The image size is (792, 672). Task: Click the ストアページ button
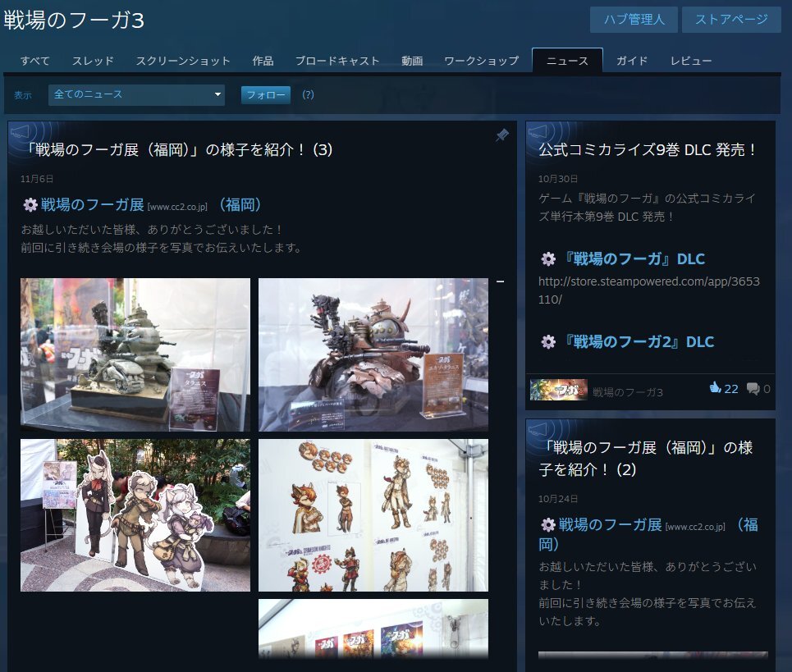coord(730,20)
